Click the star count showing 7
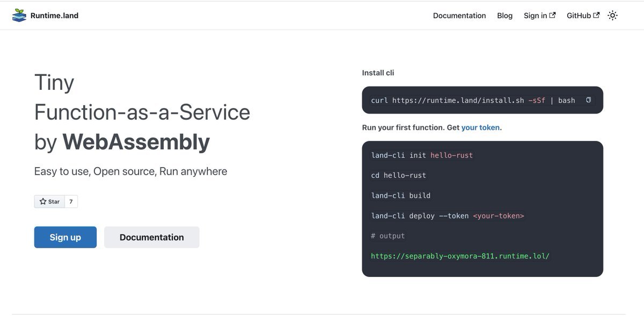Viewport: 644px width, 316px height. point(71,202)
